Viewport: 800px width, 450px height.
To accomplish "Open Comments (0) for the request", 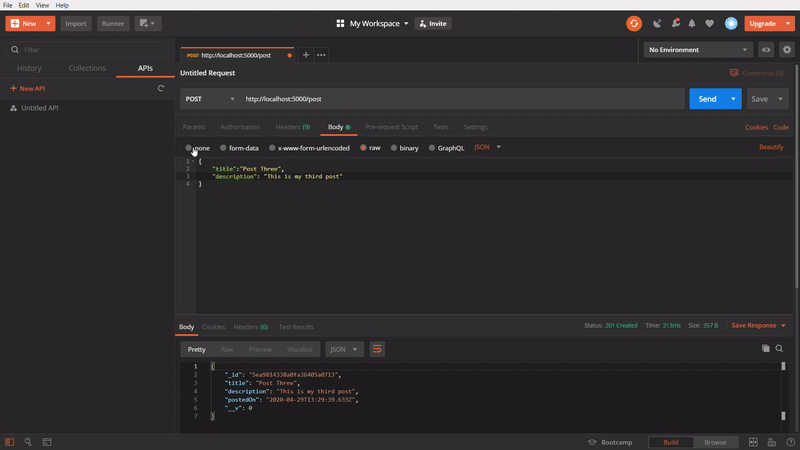I will point(757,73).
